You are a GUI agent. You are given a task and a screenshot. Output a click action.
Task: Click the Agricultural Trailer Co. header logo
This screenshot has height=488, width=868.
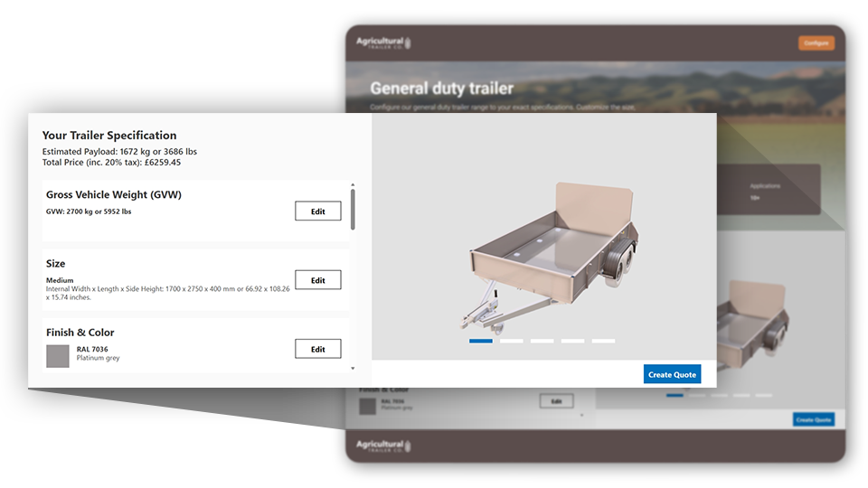[383, 42]
